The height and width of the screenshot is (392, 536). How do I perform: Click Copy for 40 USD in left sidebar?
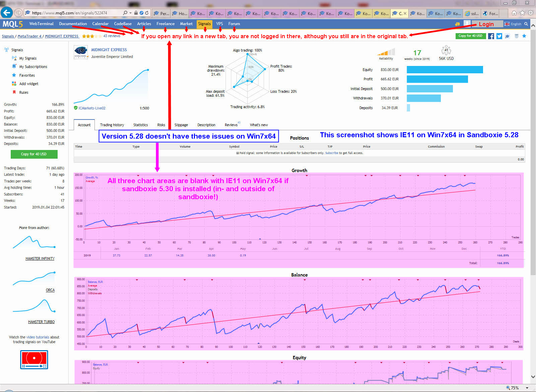pyautogui.click(x=34, y=154)
